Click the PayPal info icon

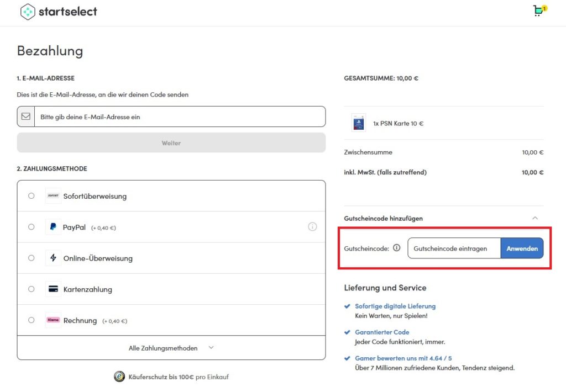pos(312,226)
